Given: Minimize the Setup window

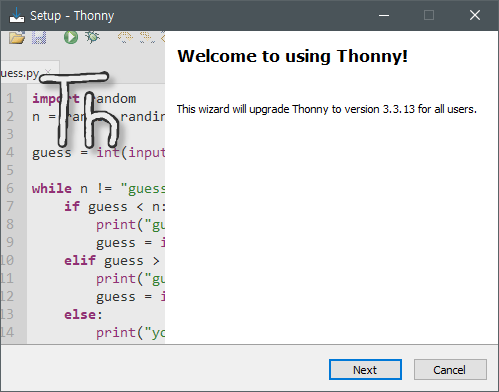Looking at the screenshot, I should point(384,15).
